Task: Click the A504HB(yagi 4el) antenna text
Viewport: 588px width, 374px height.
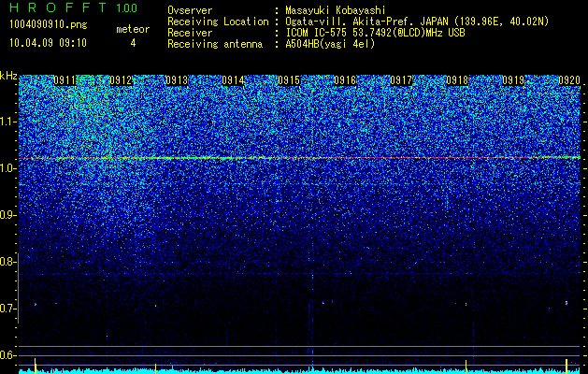Action: tap(330, 44)
